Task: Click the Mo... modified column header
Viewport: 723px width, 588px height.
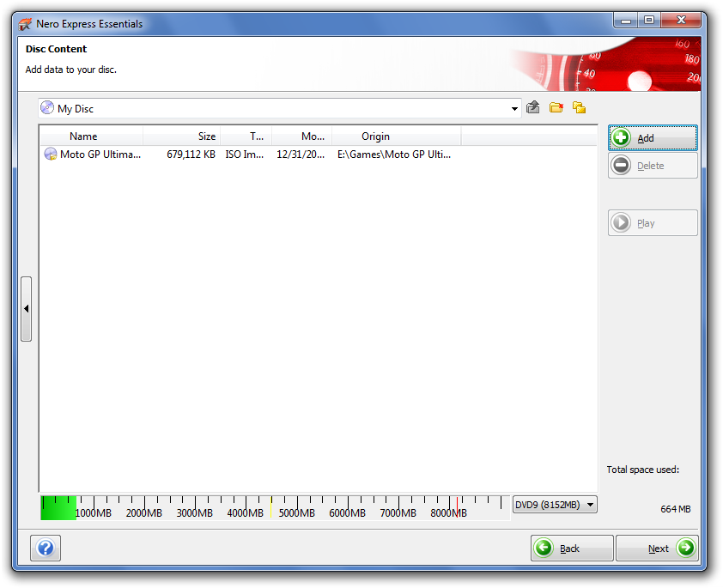Action: coord(302,136)
